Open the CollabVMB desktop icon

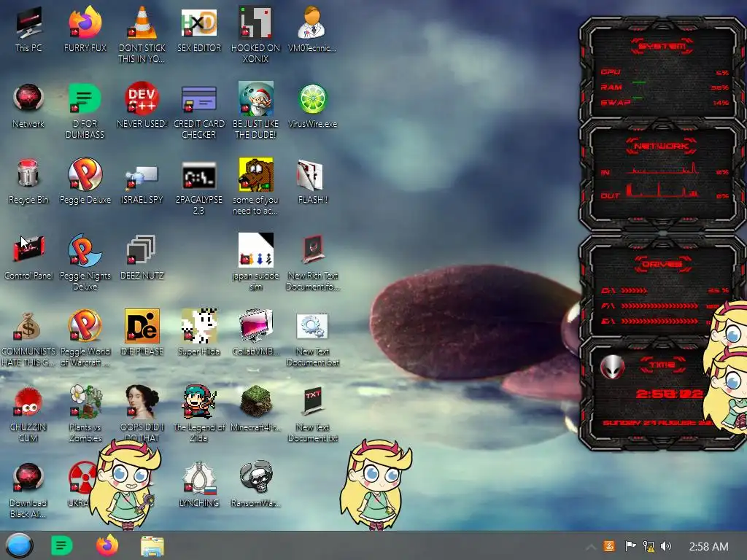(255, 332)
